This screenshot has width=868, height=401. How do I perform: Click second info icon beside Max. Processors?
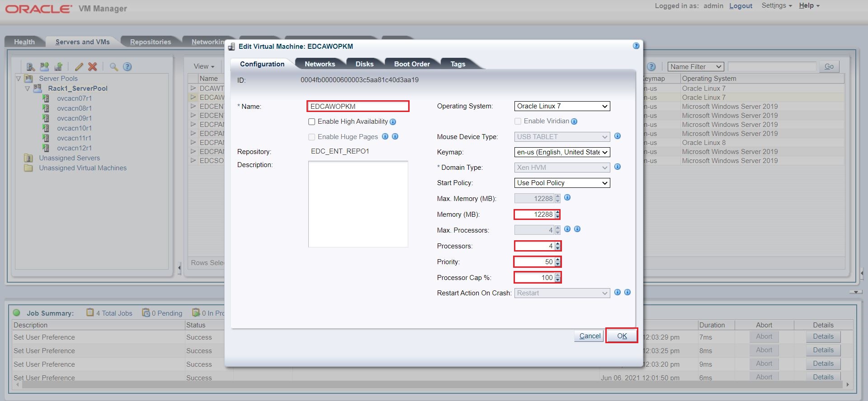click(x=577, y=229)
